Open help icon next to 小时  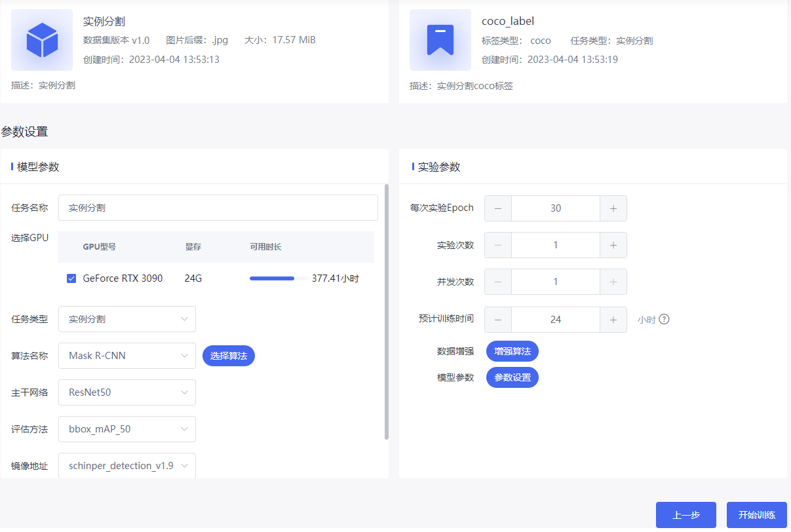[x=664, y=320]
